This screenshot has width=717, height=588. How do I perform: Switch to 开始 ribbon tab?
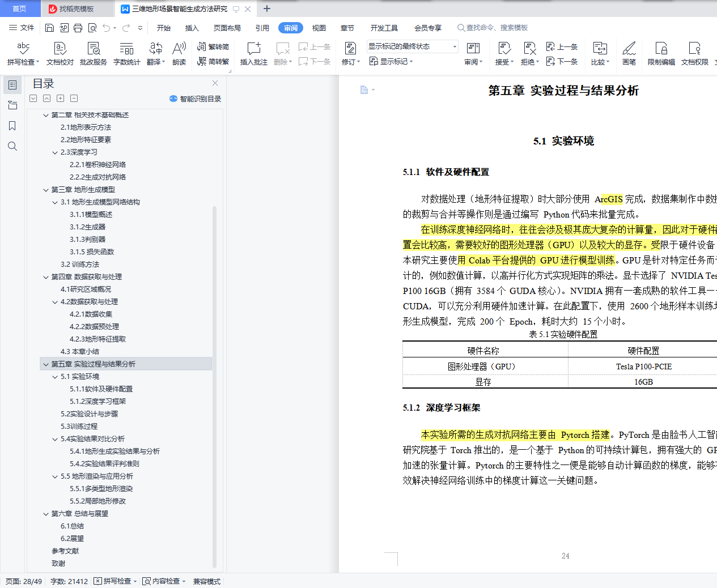164,28
